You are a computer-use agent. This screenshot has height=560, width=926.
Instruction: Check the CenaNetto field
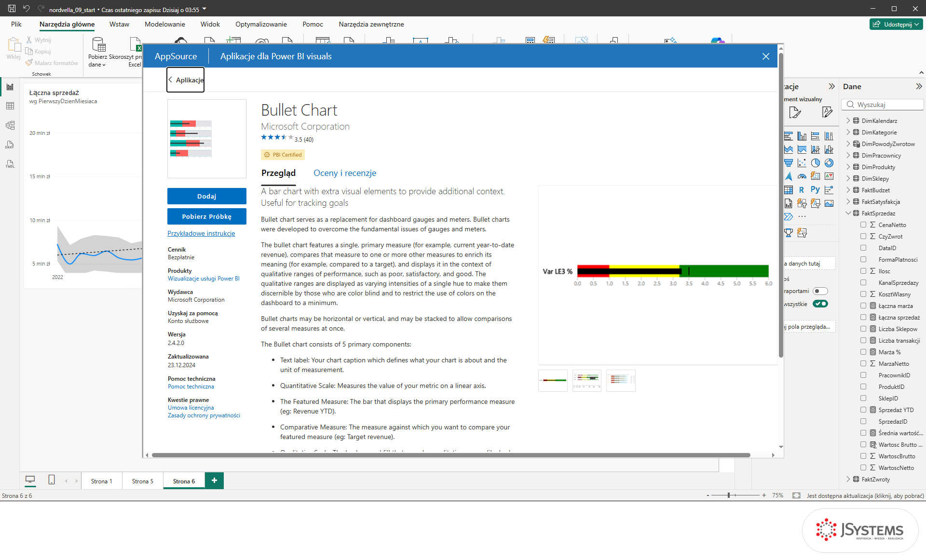pyautogui.click(x=863, y=225)
